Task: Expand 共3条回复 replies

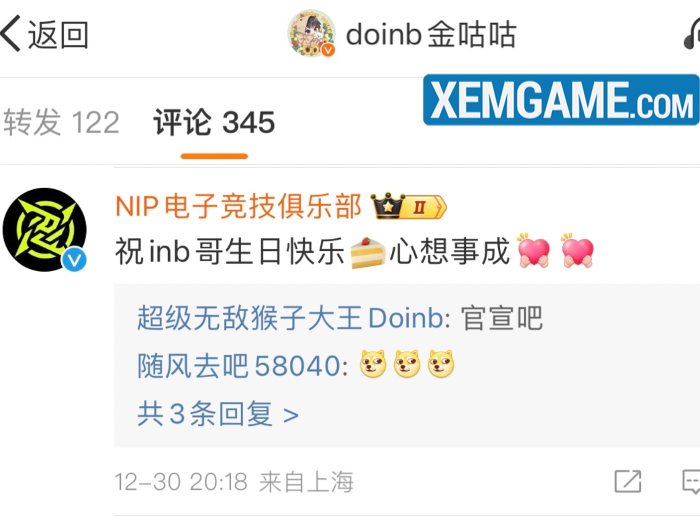Action: (218, 414)
